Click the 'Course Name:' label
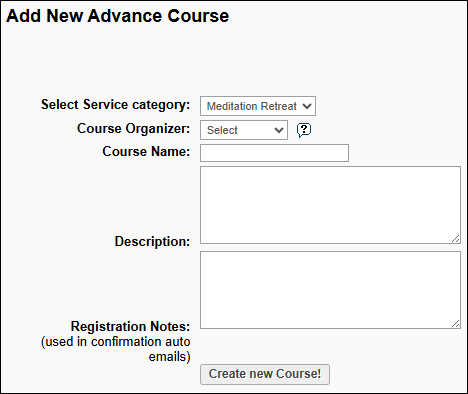Viewport: 468px width, 394px height. tap(146, 152)
